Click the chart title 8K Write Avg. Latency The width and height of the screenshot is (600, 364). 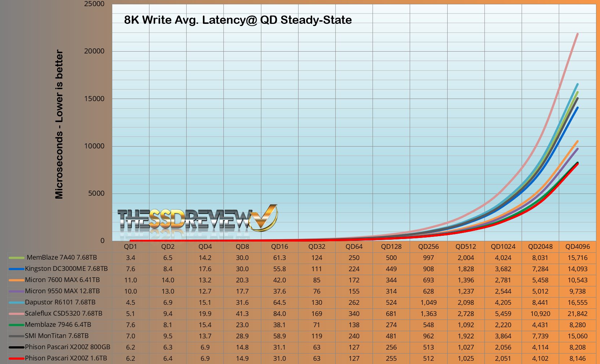pos(238,20)
